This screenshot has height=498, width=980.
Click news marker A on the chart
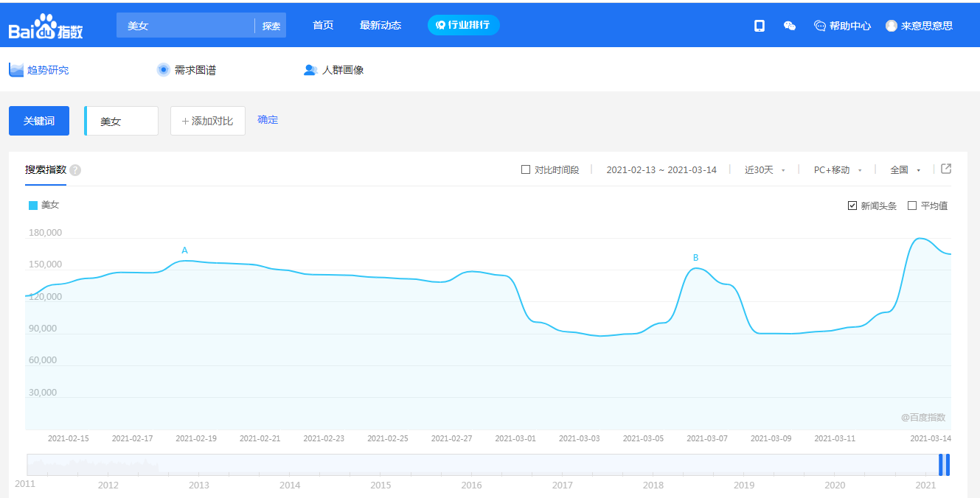tap(184, 250)
